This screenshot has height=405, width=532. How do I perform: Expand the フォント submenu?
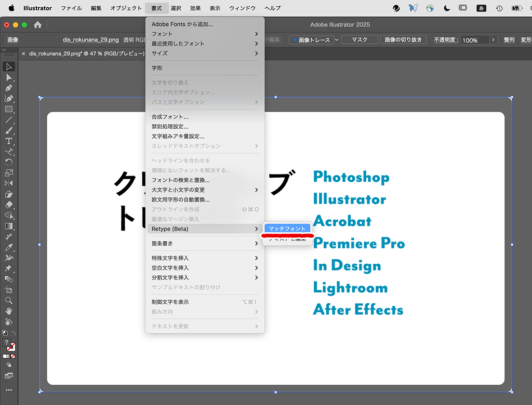point(205,34)
